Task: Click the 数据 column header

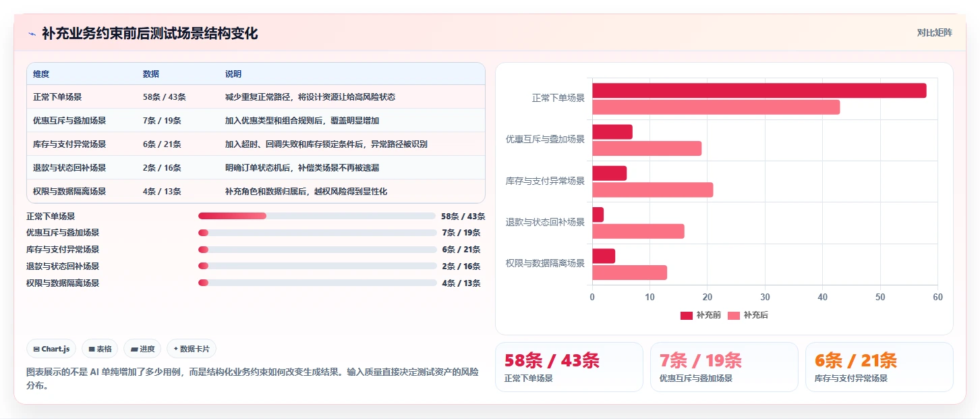Action: coord(151,74)
